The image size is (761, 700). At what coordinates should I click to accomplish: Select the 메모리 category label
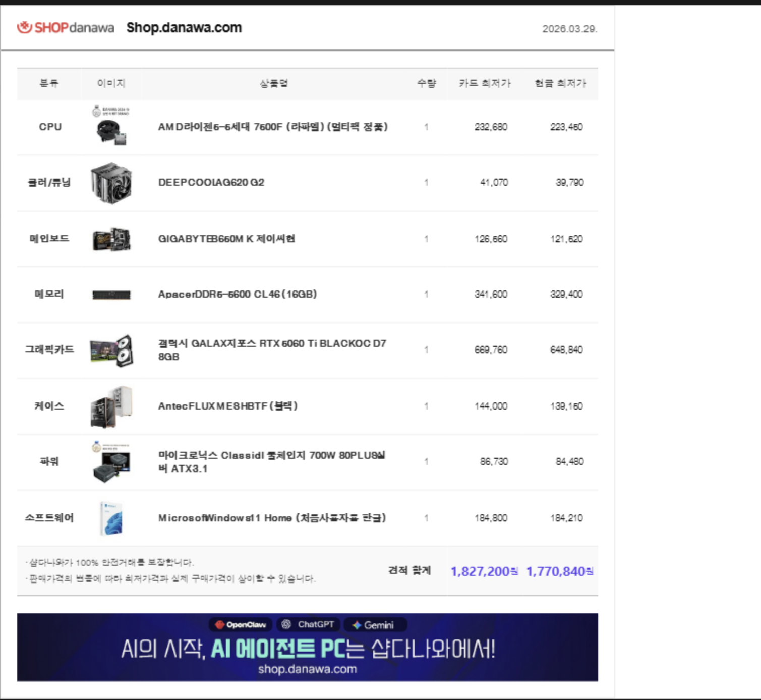tap(49, 294)
